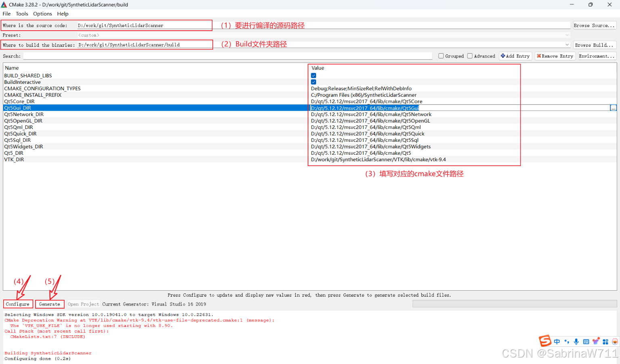Open the Tools menu
620x364 pixels.
22,13
